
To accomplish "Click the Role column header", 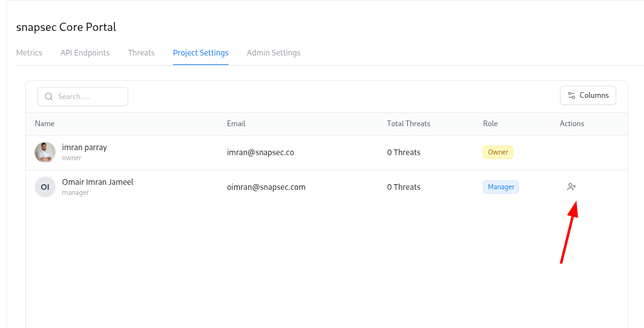I will pos(491,124).
